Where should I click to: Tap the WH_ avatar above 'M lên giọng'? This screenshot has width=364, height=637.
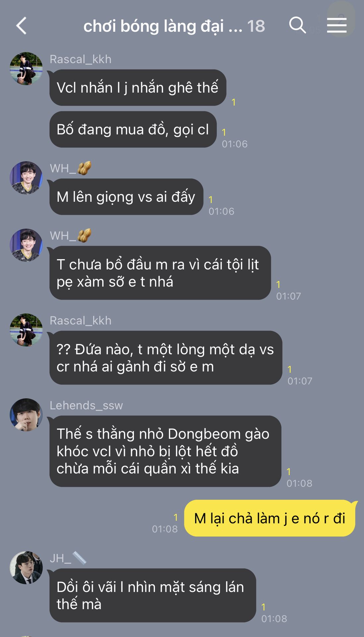tap(26, 178)
